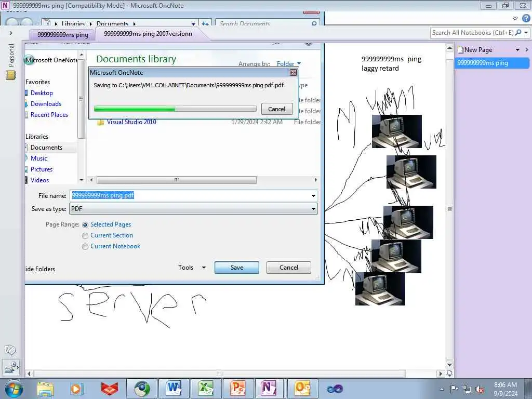Open Outlook from the taskbar
Viewport: 532px width, 399px height.
tap(302, 389)
